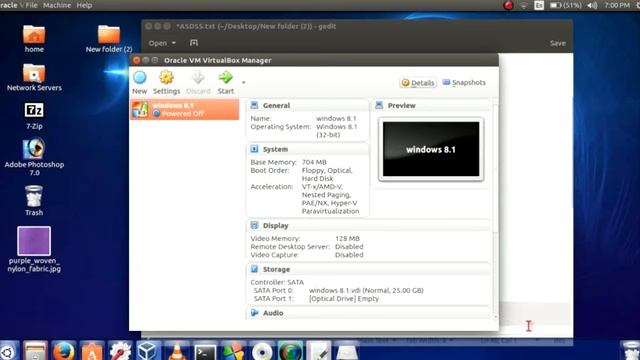Click gedit new document icon
Image resolution: width=640 pixels, height=360 pixels.
pos(194,43)
